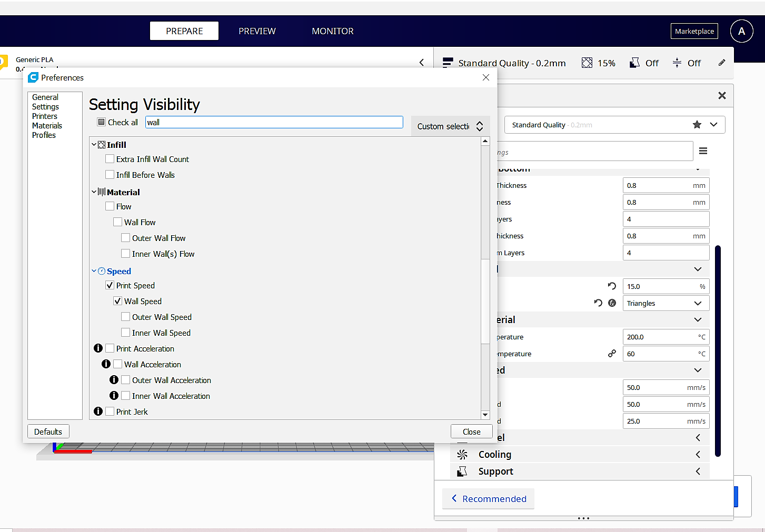
Task: Expand the Support settings section
Action: click(x=698, y=471)
